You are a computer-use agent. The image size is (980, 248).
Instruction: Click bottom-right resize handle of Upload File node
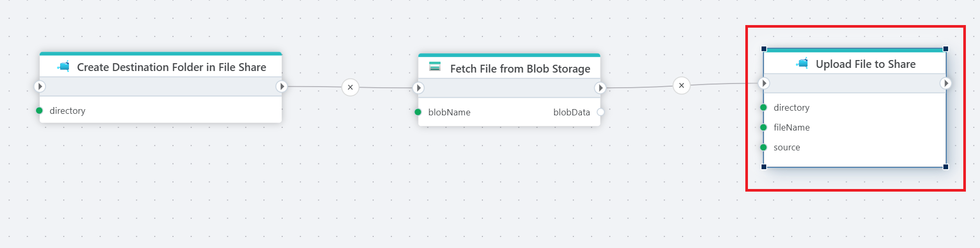946,167
